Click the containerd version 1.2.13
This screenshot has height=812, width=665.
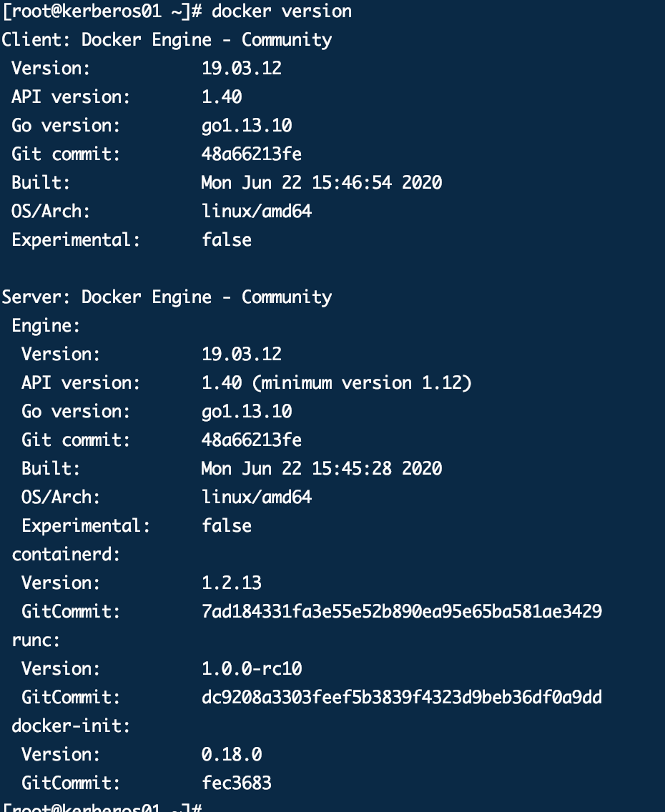[232, 583]
